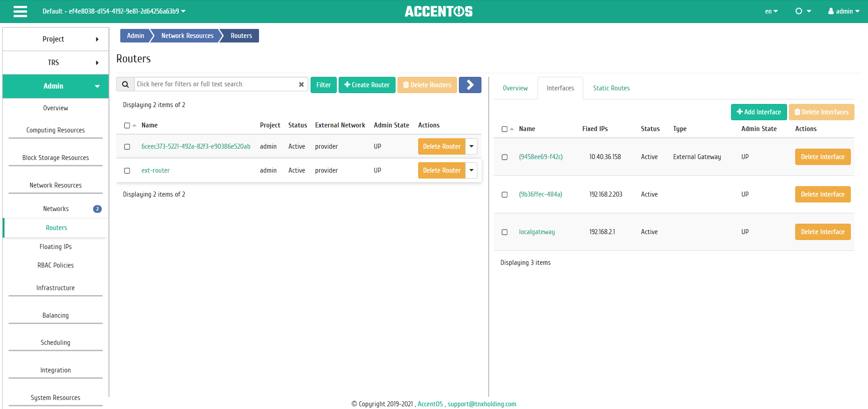Click the Networks count badge

[x=97, y=209]
